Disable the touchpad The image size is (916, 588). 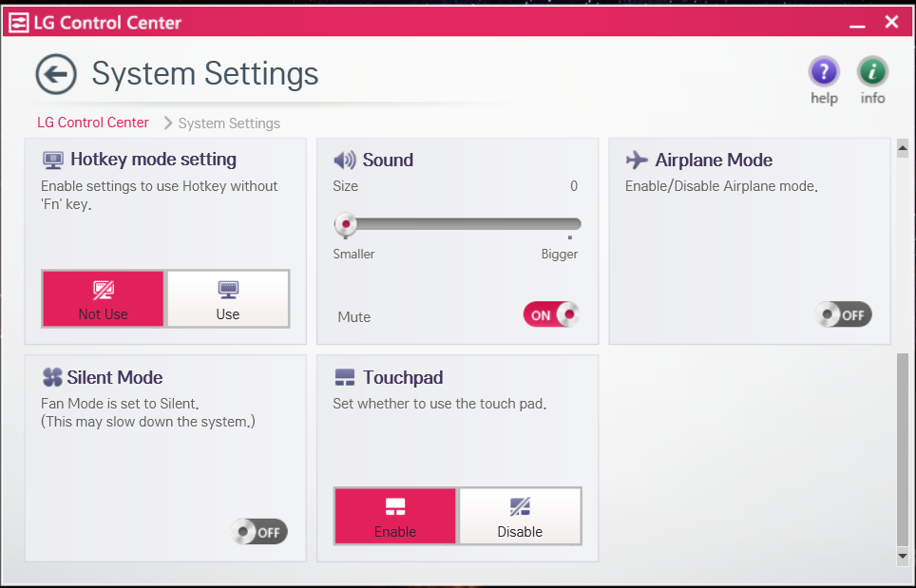[x=520, y=516]
